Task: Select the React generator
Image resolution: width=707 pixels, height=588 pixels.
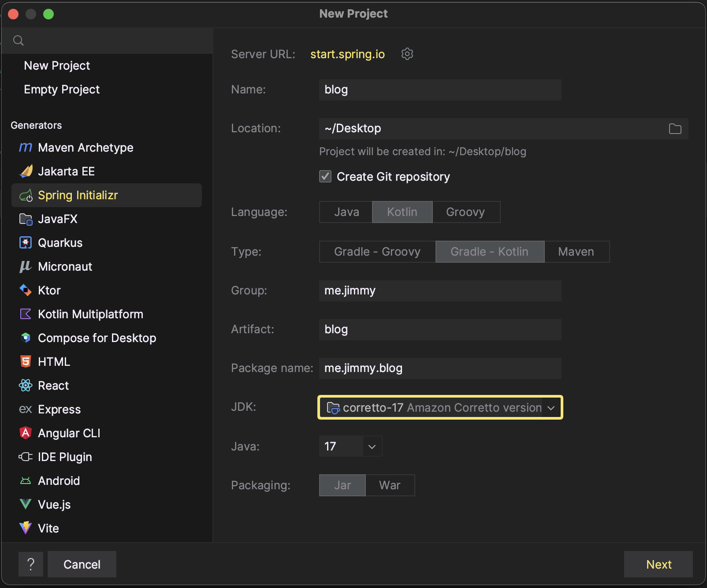Action: pos(107,386)
